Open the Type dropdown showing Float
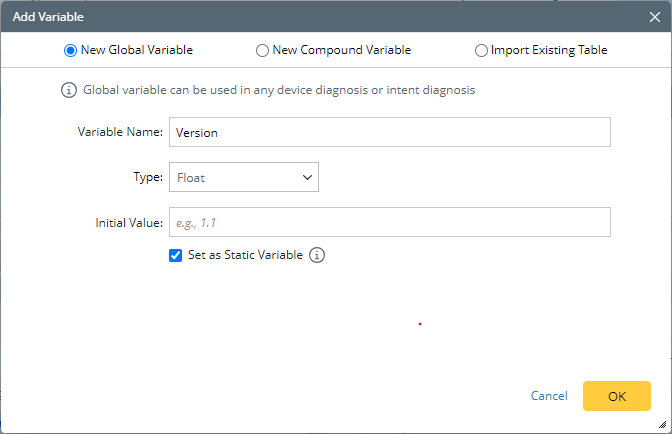This screenshot has width=672, height=434. (x=243, y=178)
